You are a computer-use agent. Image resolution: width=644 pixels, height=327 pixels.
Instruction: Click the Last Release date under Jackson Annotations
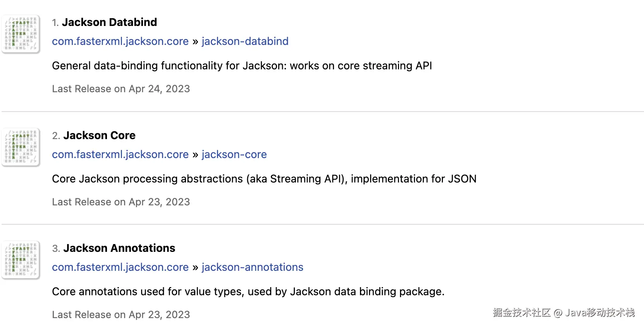121,315
